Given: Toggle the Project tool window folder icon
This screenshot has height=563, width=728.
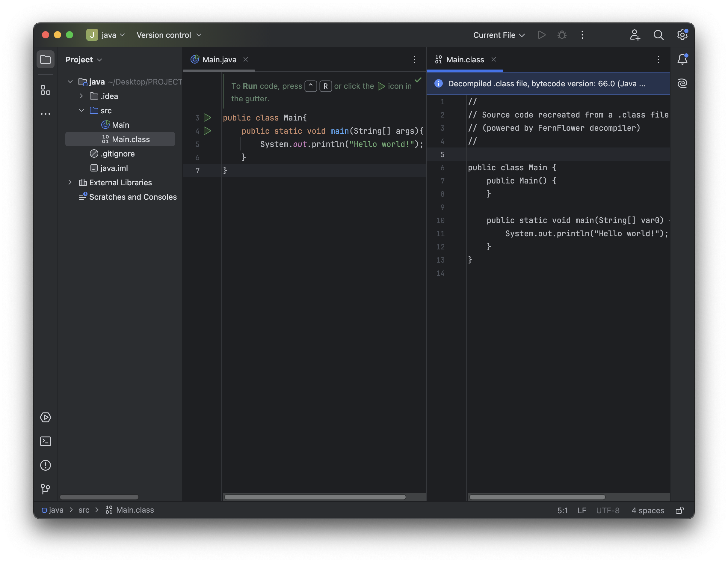Looking at the screenshot, I should click(x=45, y=60).
